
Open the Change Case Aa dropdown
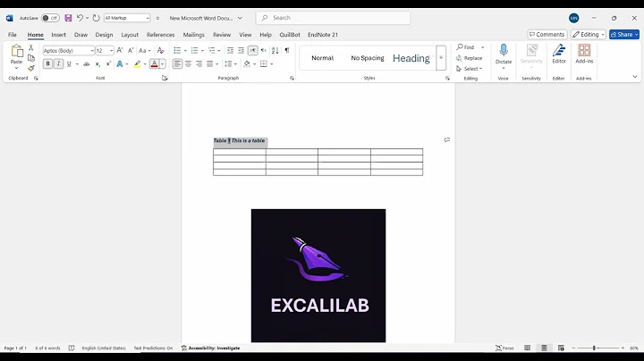[x=145, y=50]
